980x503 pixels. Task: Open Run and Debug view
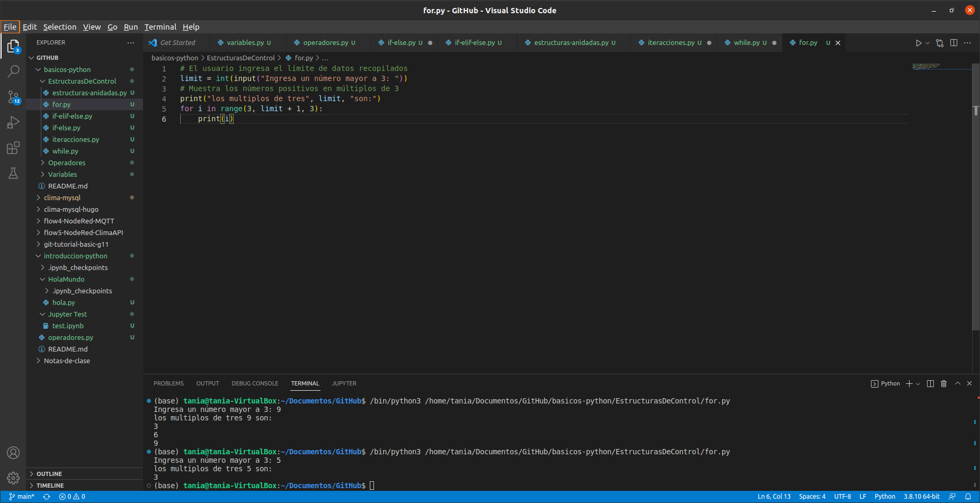[x=13, y=122]
